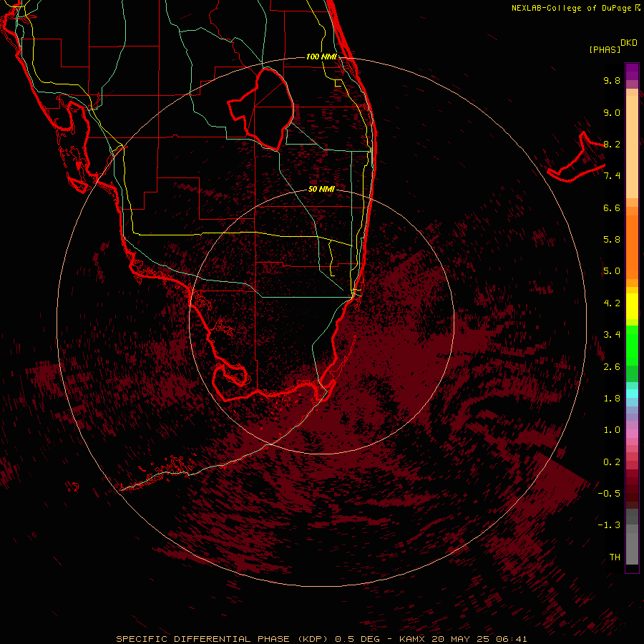Click the TH threshold label
Screen dimensions: 644x644
click(x=615, y=557)
